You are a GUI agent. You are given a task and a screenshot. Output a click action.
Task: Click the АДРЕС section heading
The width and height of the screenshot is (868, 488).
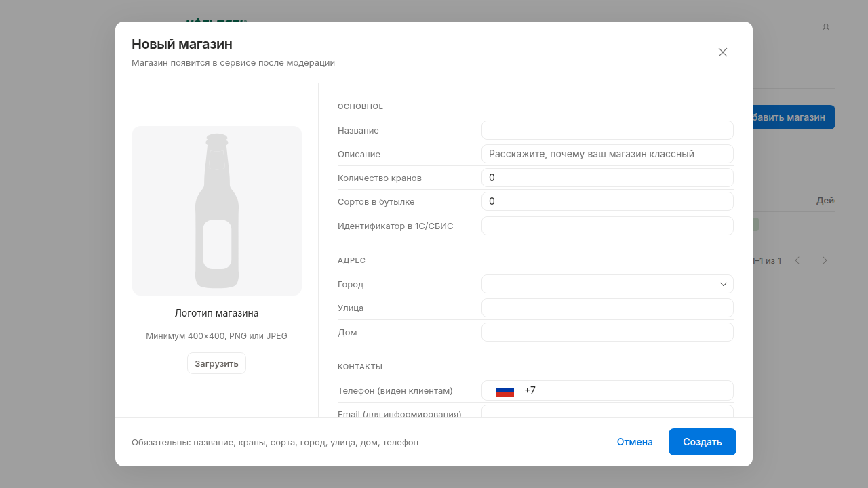pos(352,260)
